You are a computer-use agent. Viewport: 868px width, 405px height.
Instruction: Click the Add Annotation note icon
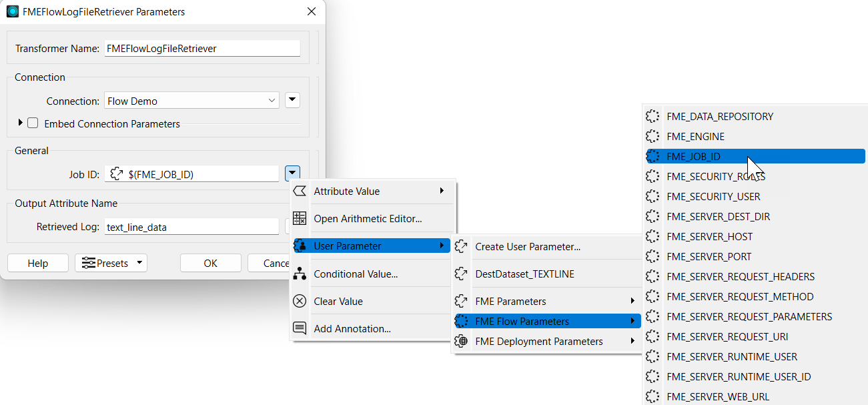(x=300, y=328)
